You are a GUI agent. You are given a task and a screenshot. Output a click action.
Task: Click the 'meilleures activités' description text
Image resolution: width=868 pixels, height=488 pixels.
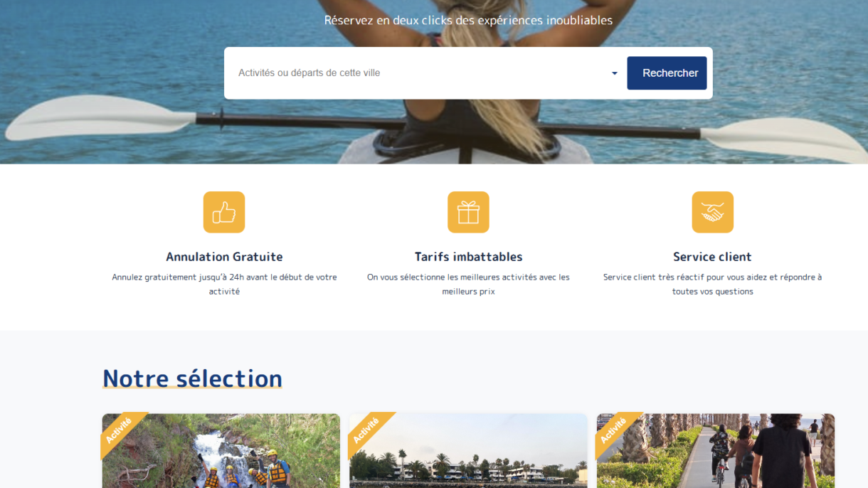(x=468, y=285)
